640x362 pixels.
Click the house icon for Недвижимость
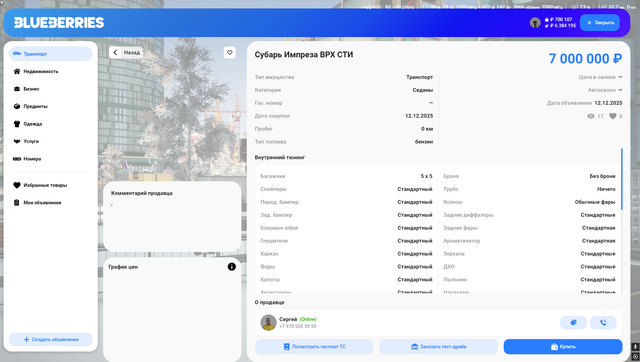17,71
